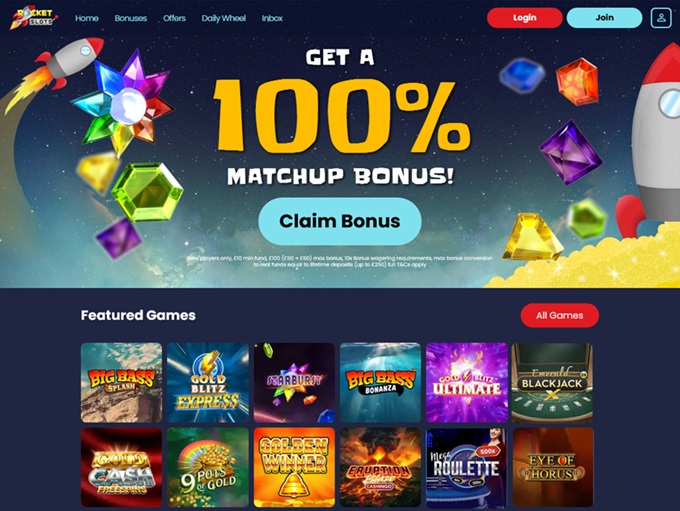The image size is (680, 511).
Task: View All Games button
Action: pyautogui.click(x=559, y=315)
